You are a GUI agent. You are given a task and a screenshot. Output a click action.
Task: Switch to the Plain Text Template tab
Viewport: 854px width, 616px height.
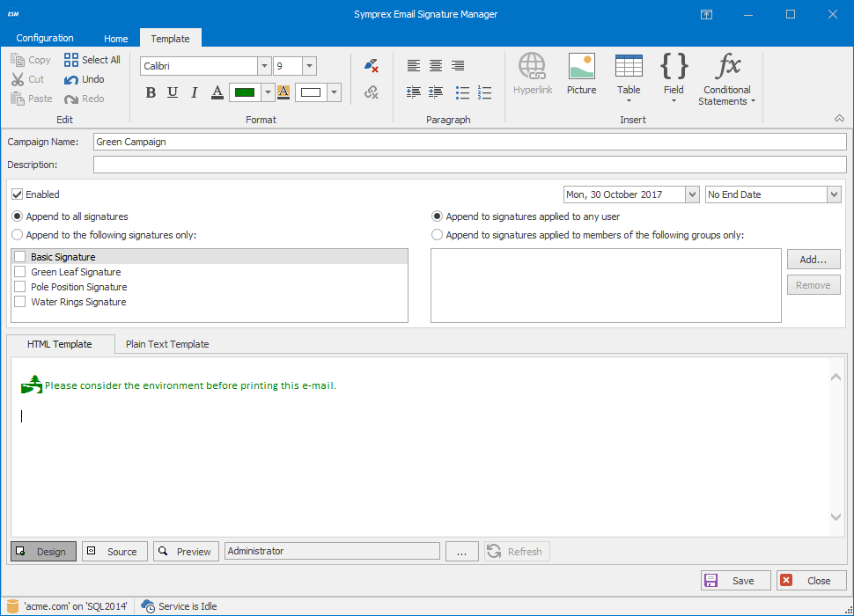coord(167,344)
